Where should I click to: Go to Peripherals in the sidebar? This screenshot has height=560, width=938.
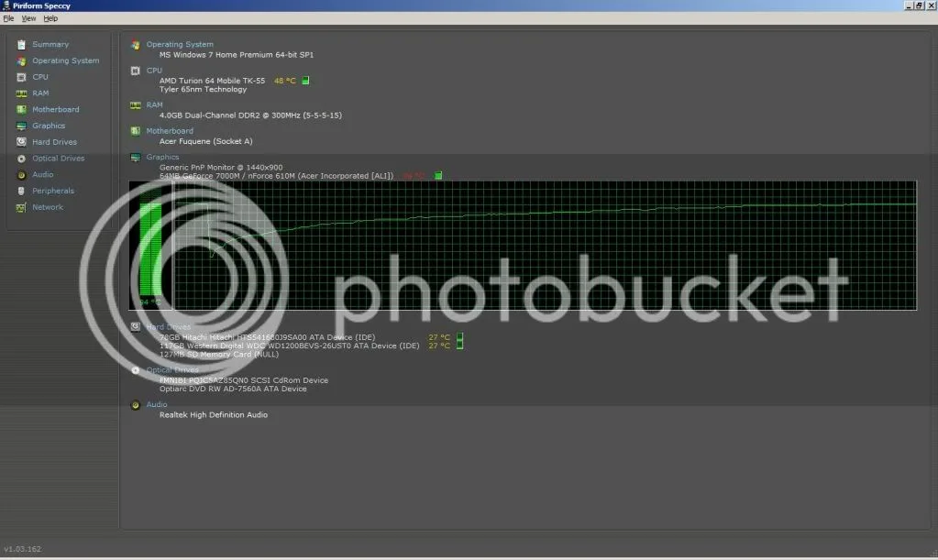click(53, 191)
